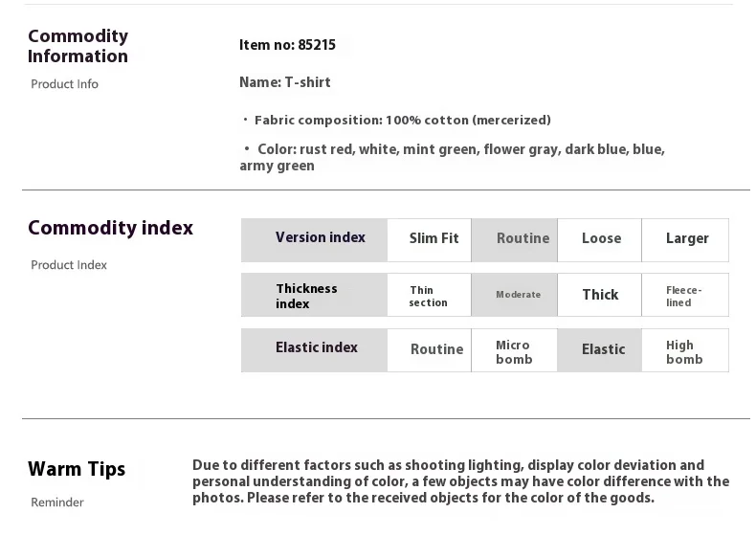756x558 pixels.
Task: Click the Fleece-lined cell
Action: [685, 296]
